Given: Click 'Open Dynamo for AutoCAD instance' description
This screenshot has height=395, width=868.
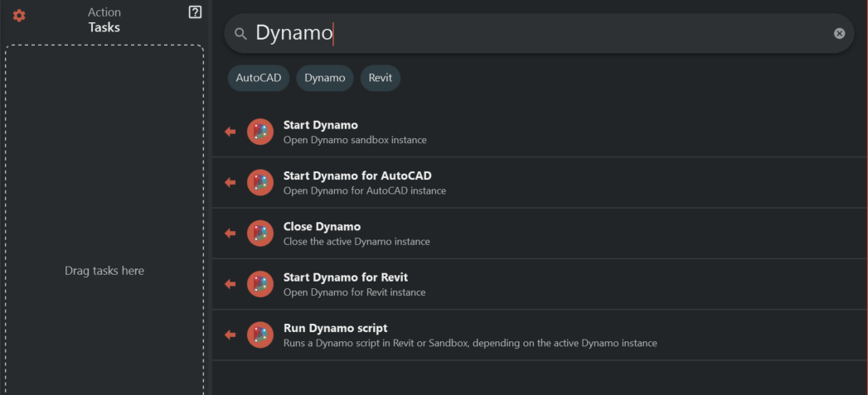Looking at the screenshot, I should coord(365,190).
